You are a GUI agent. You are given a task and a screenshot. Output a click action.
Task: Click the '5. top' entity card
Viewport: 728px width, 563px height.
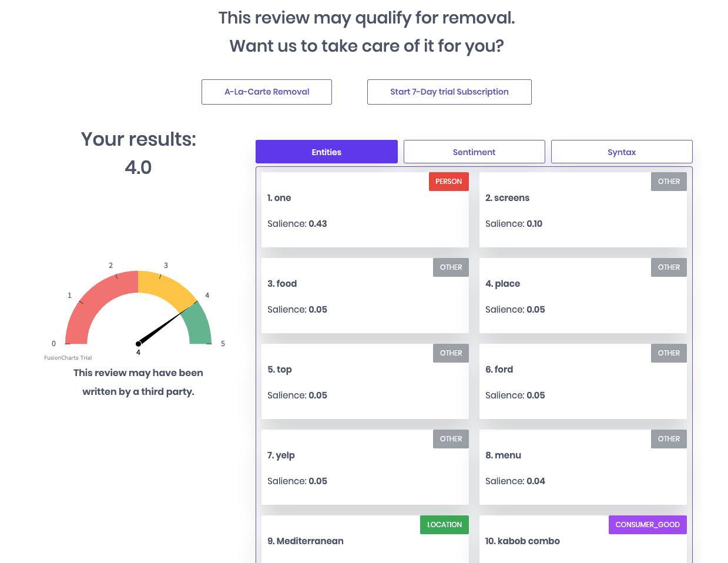[364, 381]
